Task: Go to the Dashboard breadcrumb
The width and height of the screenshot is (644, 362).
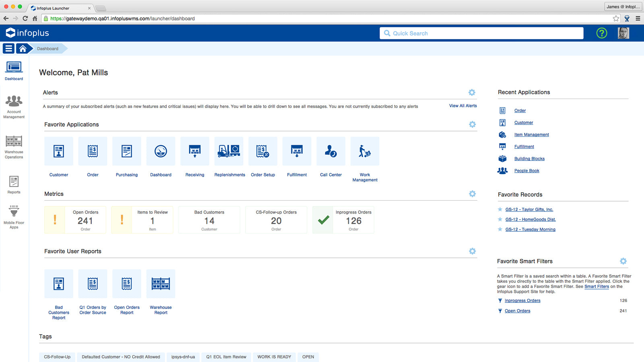Action: click(47, 48)
